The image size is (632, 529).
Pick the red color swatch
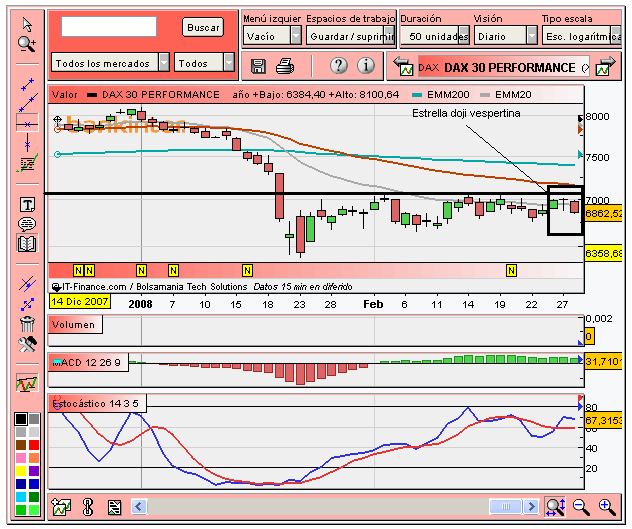[x=34, y=445]
